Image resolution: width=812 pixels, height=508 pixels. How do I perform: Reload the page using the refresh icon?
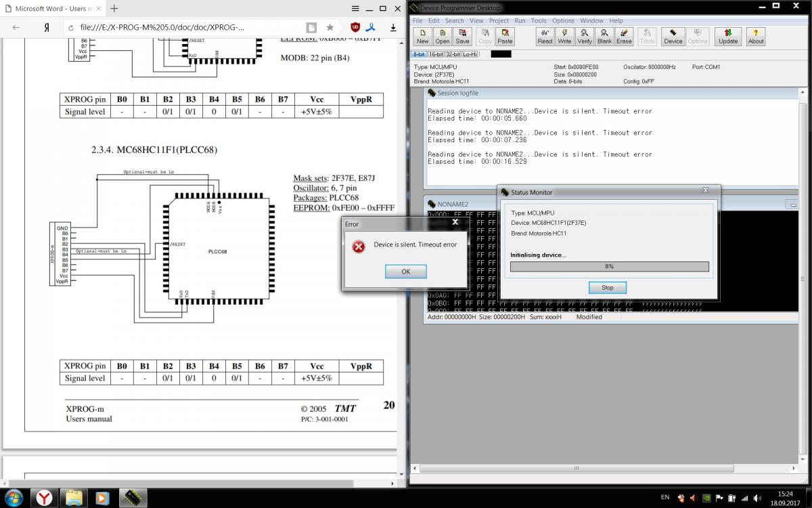pos(70,28)
